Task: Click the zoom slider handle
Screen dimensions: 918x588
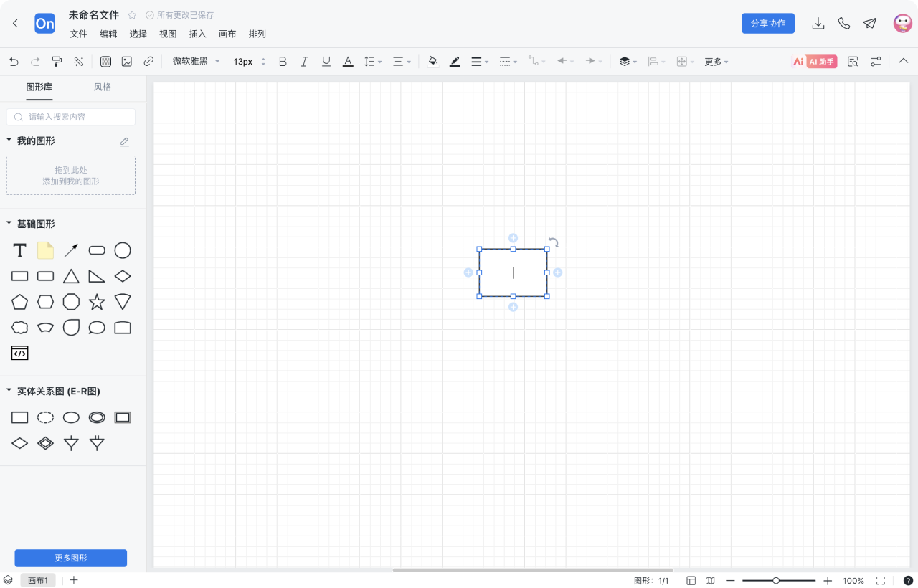Action: (776, 581)
